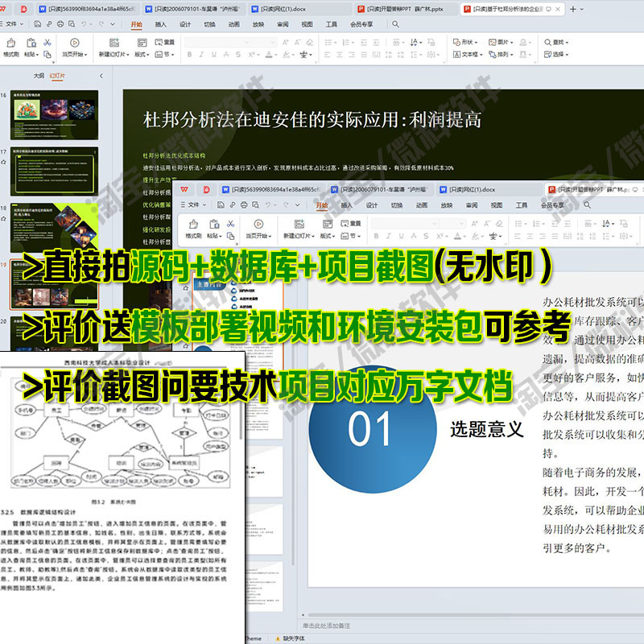Switch to the 审阅 tab in the front window

tap(472, 205)
